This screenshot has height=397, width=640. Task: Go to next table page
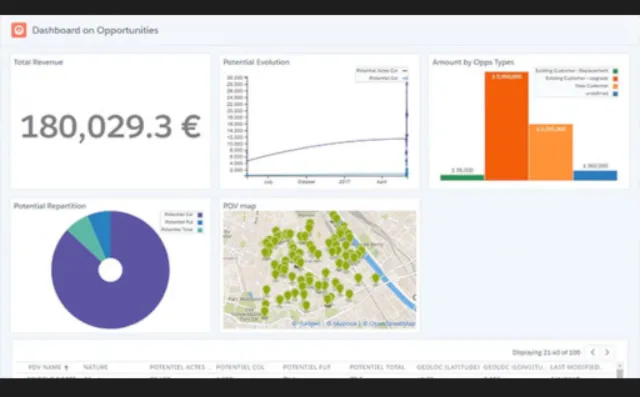(x=607, y=352)
